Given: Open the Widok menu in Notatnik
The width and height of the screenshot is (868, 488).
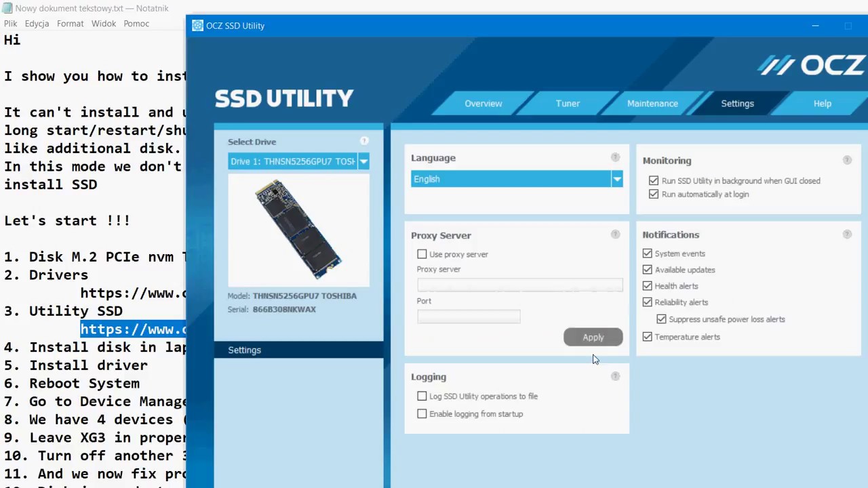Looking at the screenshot, I should click(104, 23).
